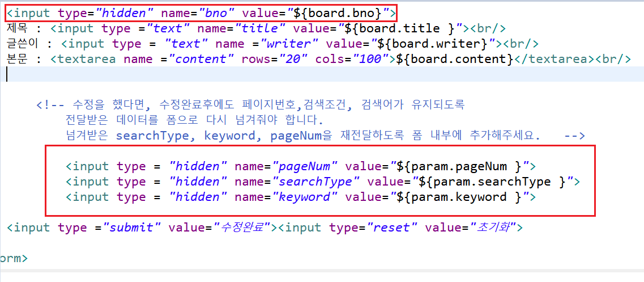Click the ${board.content} expression
The image size is (644, 282).
[455, 59]
